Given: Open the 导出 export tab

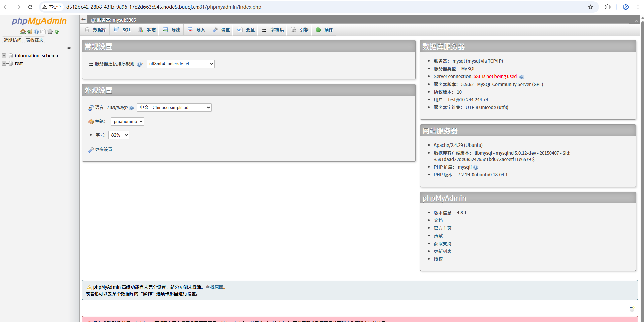Looking at the screenshot, I should 172,30.
